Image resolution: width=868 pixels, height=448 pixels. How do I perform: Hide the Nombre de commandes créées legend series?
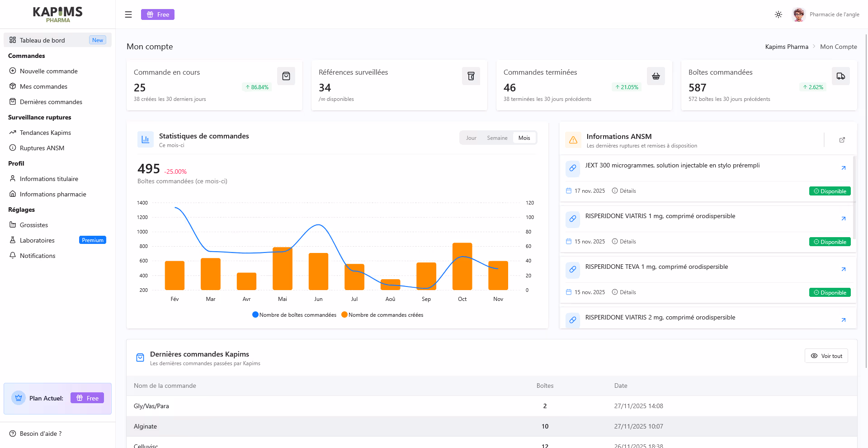click(x=382, y=315)
